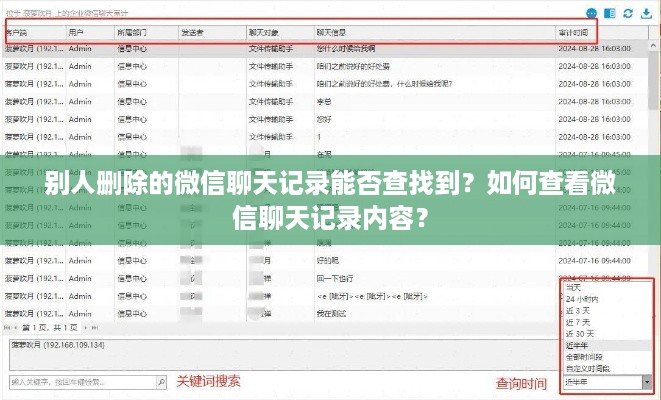Select the message 李总
The image size is (661, 400).
pyautogui.click(x=324, y=102)
